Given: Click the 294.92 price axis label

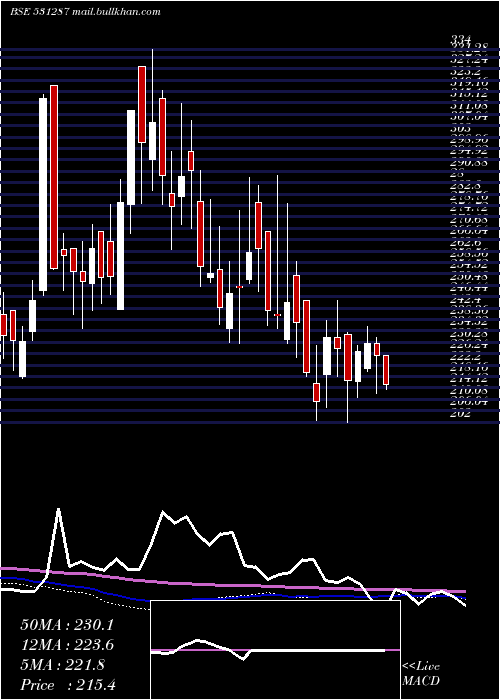Looking at the screenshot, I should (x=468, y=153).
